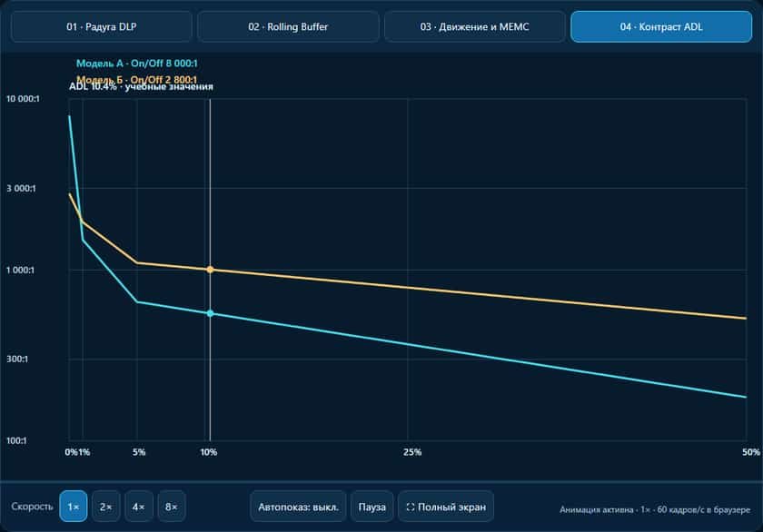Click the 5% axis tick label

pos(139,452)
